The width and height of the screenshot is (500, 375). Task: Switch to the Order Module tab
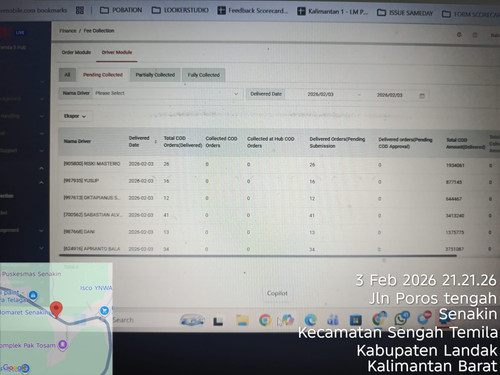click(x=76, y=52)
